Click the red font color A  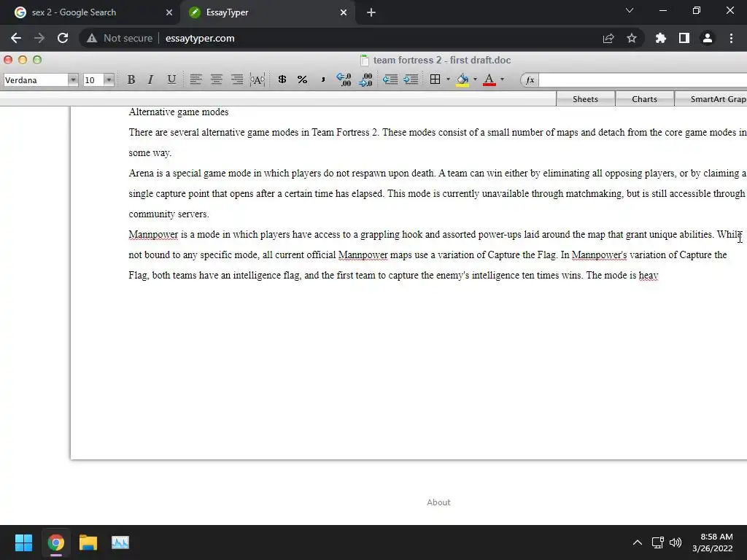pyautogui.click(x=489, y=79)
